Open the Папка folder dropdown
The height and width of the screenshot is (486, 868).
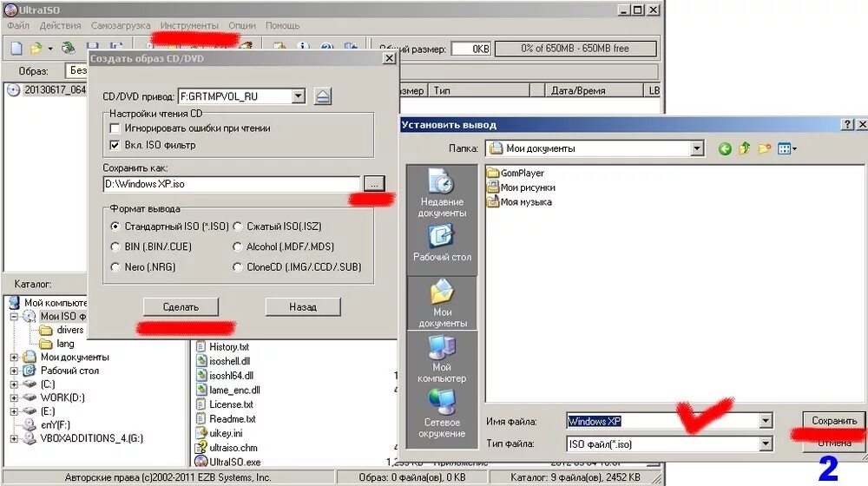(x=697, y=148)
